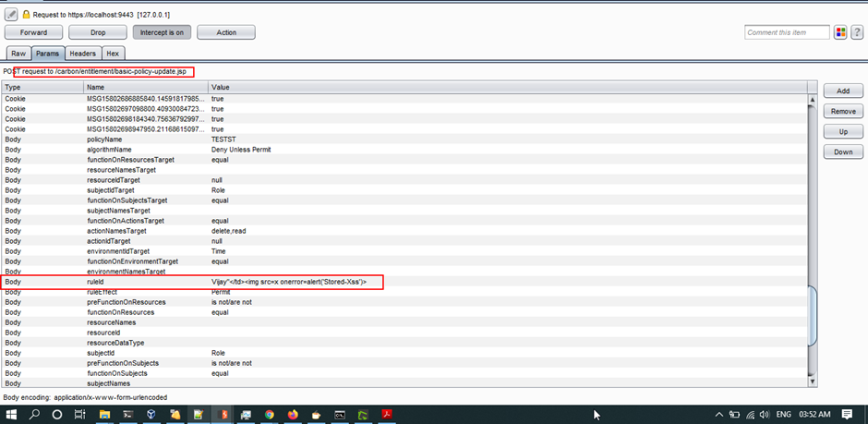The image size is (868, 424).
Task: Open the Command Prompt taskbar icon
Action: 340,414
